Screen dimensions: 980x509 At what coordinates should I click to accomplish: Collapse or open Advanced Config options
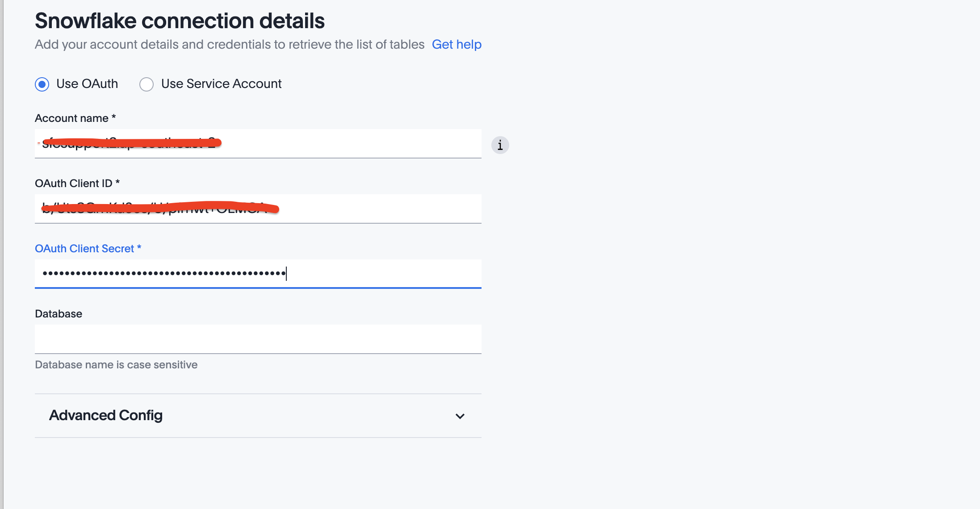(460, 416)
